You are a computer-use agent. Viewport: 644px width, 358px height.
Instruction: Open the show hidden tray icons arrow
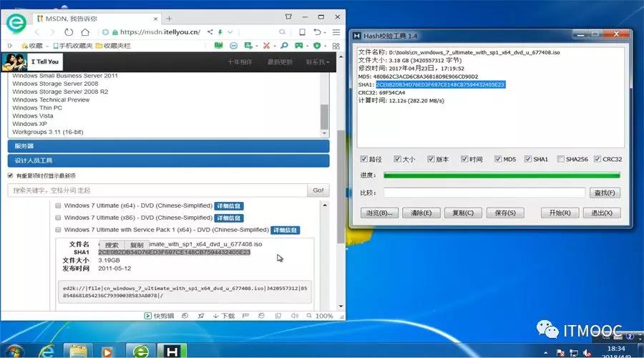(546, 353)
